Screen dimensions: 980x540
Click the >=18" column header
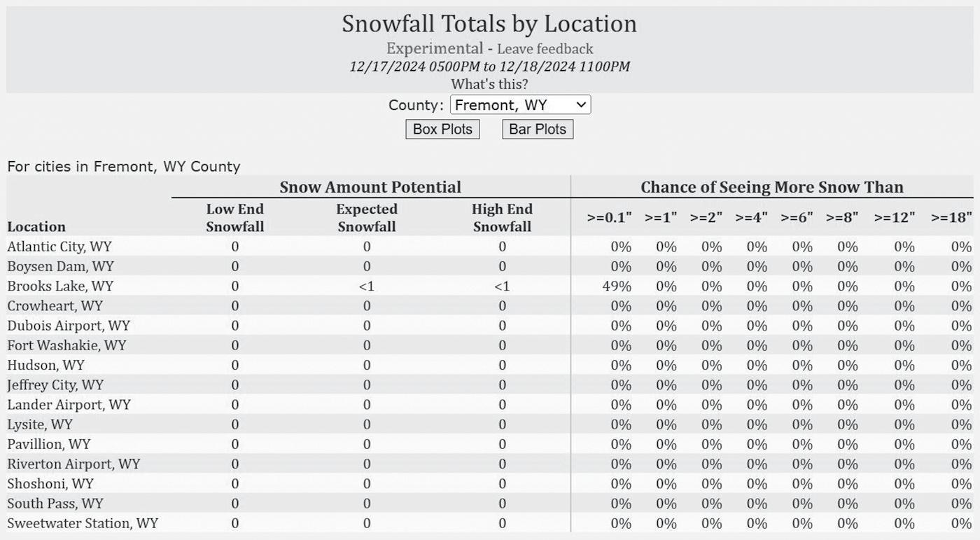point(951,218)
